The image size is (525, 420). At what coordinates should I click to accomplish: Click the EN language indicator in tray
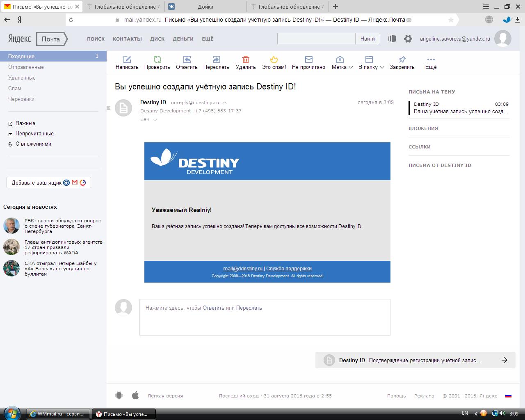tap(465, 413)
